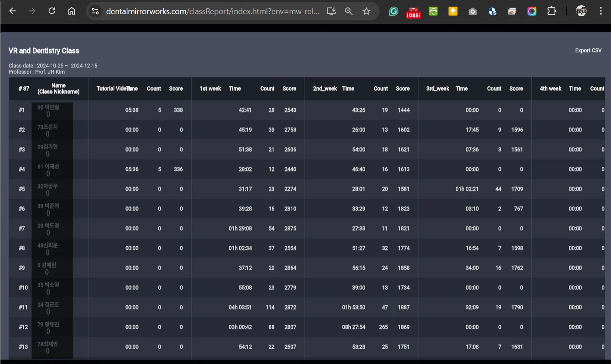Open the blue shield S extension
611x364 pixels.
coord(492,11)
